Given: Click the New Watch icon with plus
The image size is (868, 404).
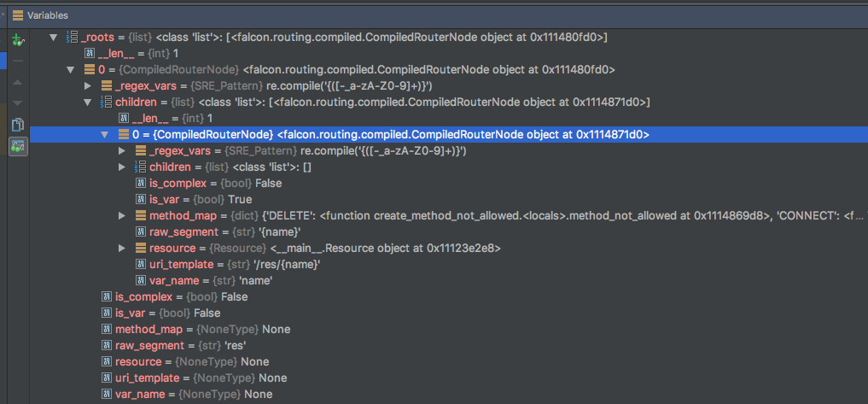Looking at the screenshot, I should pyautogui.click(x=17, y=40).
